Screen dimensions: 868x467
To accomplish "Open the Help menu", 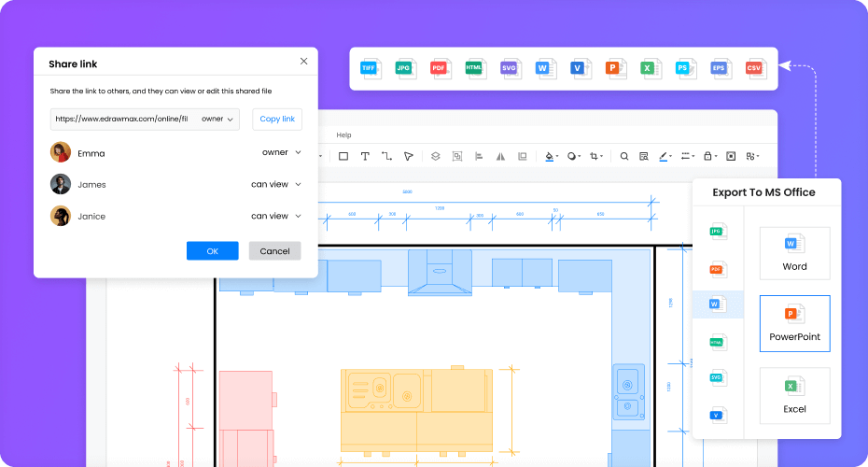I will 343,135.
